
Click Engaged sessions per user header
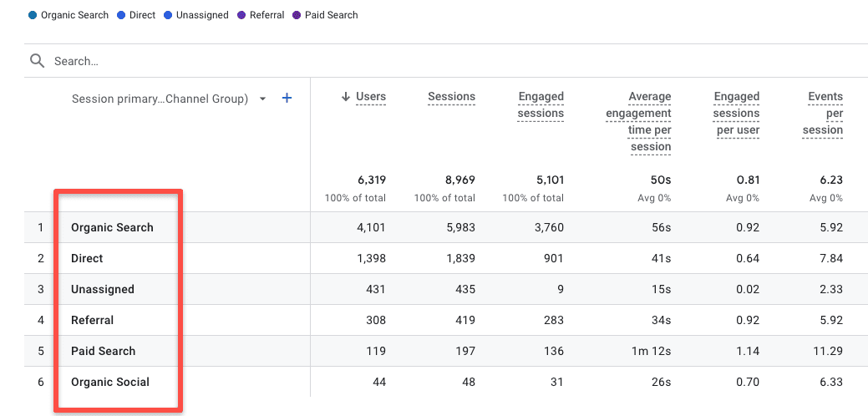click(x=736, y=114)
